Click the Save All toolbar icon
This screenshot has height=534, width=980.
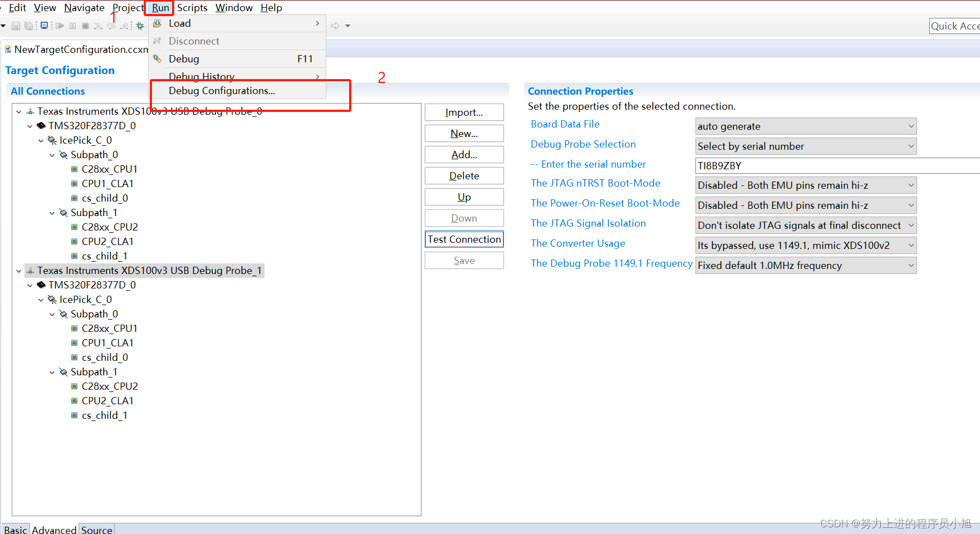point(28,26)
